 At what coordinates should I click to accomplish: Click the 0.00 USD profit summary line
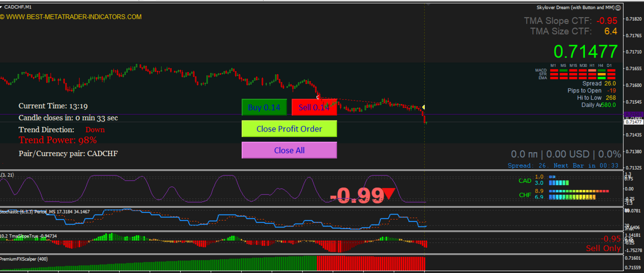[566, 154]
